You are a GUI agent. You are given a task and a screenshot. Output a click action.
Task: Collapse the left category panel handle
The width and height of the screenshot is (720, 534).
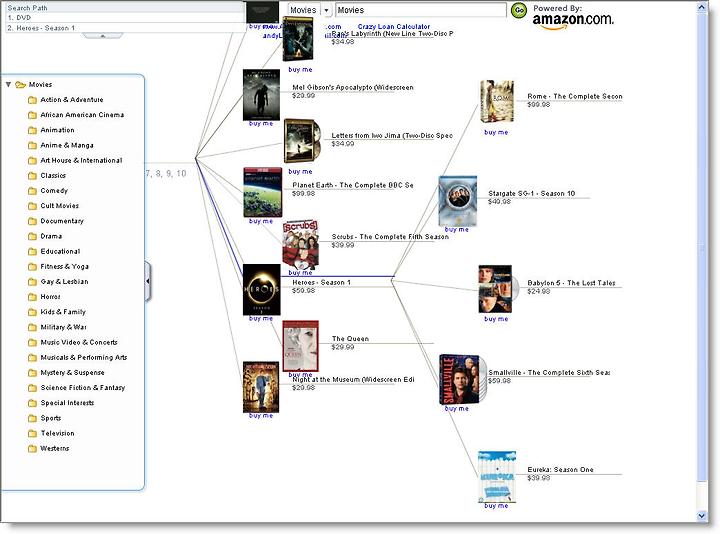[147, 281]
